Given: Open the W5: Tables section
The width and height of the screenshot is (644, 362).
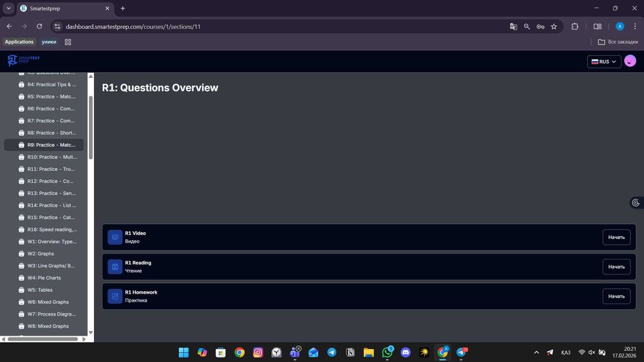Looking at the screenshot, I should [44, 290].
